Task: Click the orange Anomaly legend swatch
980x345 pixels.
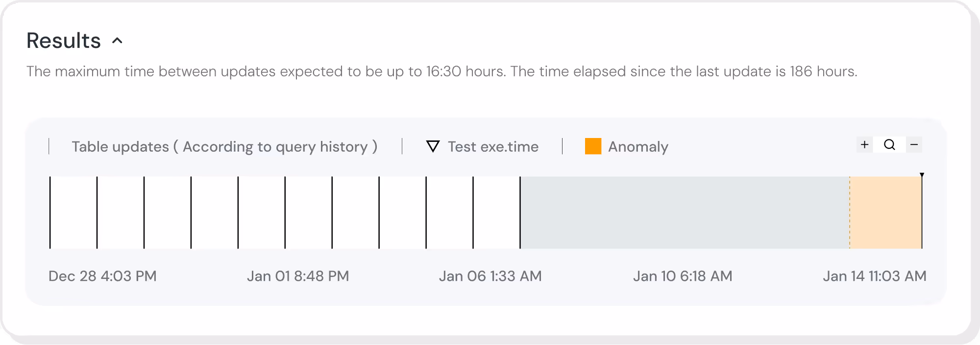Action: [593, 146]
